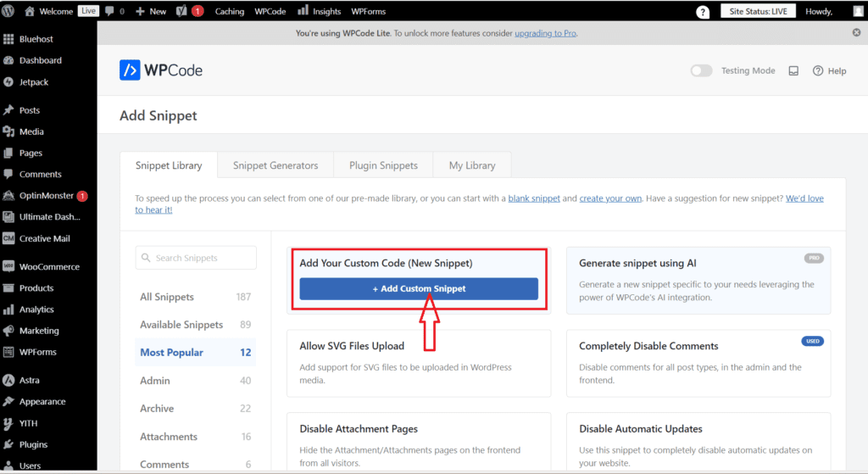Click in the Search Snippets field
This screenshot has width=868, height=474.
196,258
